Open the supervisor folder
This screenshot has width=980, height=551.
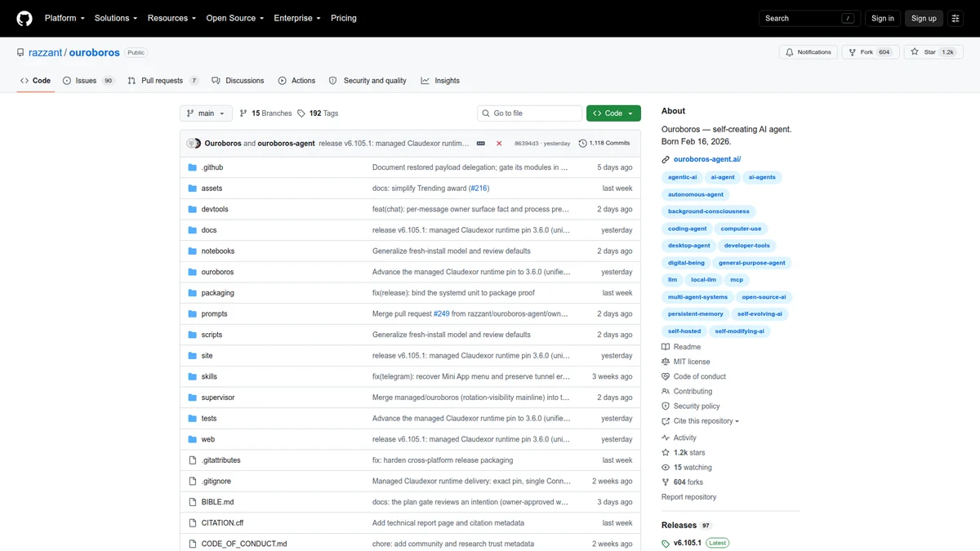(x=218, y=398)
